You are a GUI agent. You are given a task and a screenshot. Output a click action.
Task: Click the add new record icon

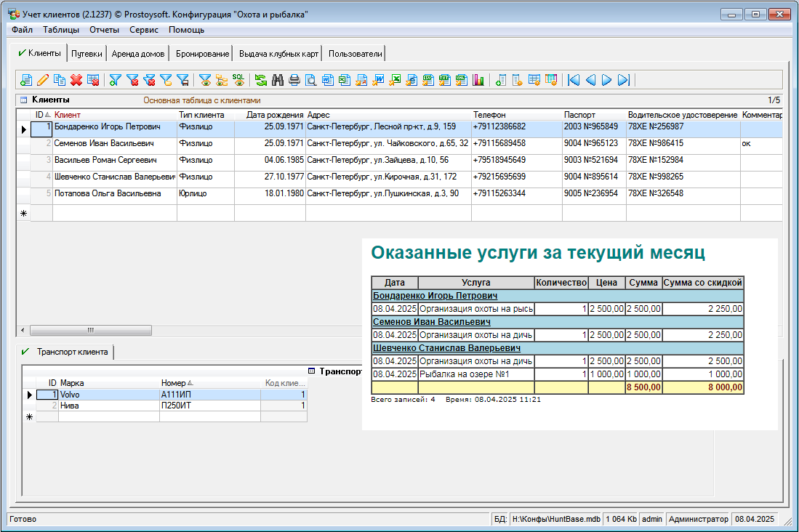coord(26,80)
